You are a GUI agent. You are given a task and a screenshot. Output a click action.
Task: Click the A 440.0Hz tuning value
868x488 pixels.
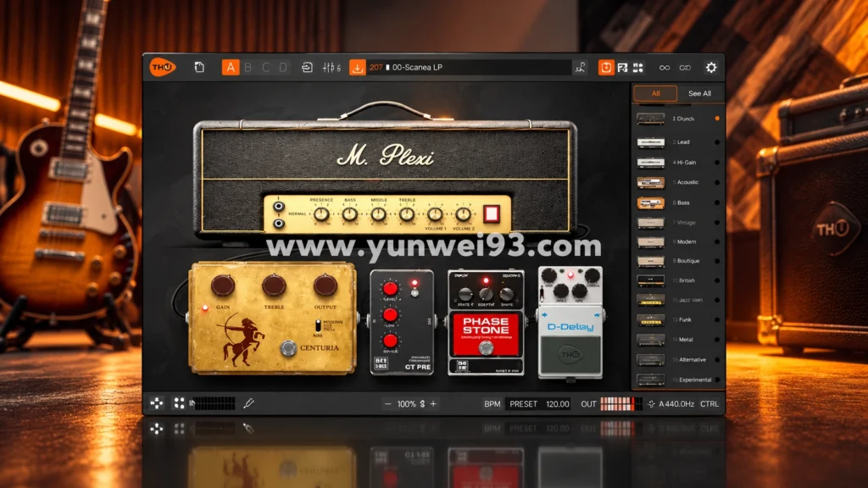pyautogui.click(x=676, y=404)
